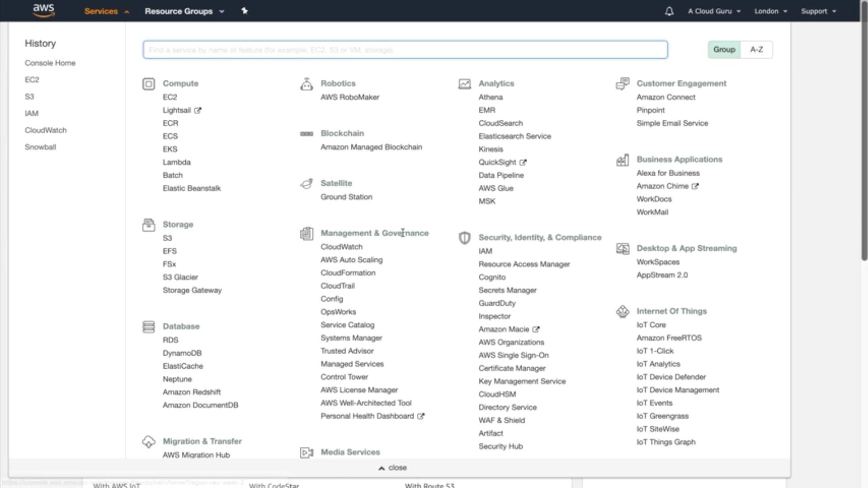Open the A Cloud Guru account menu
The image size is (868, 488).
pyautogui.click(x=714, y=11)
